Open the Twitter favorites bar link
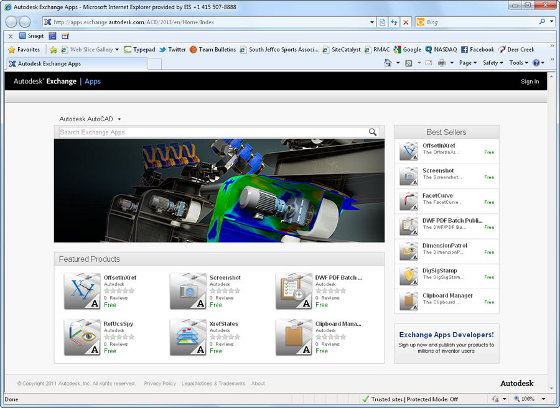 click(x=172, y=50)
